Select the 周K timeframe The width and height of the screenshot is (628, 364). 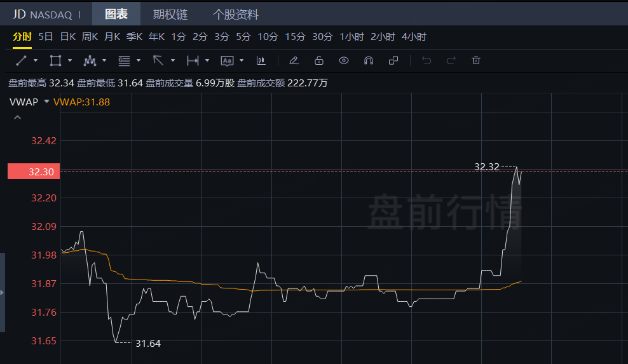pyautogui.click(x=90, y=37)
